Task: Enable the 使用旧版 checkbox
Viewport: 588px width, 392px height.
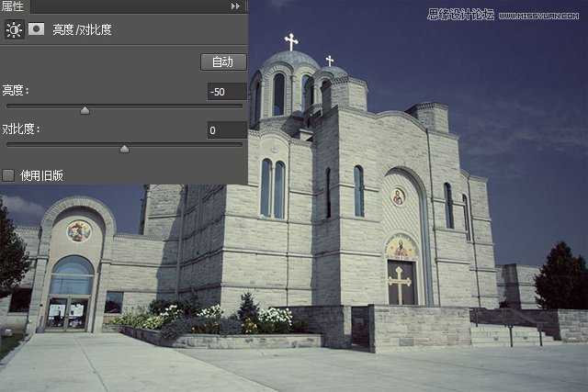Action: [x=8, y=175]
